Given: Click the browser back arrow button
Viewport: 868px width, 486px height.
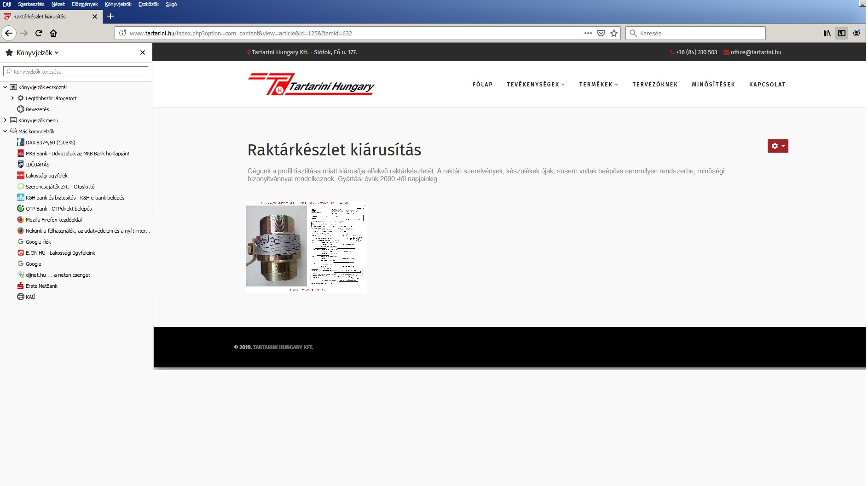Looking at the screenshot, I should click(x=9, y=33).
